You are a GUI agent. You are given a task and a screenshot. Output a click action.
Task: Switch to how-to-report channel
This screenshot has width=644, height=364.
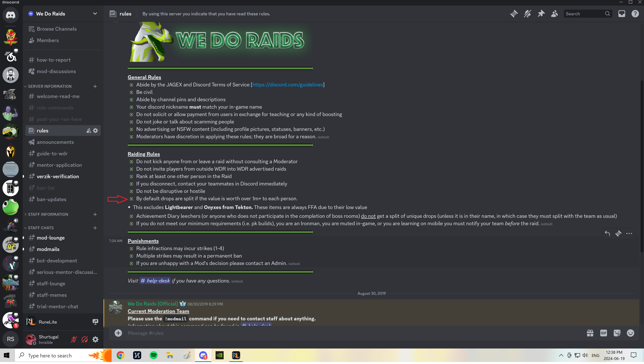click(x=63, y=60)
